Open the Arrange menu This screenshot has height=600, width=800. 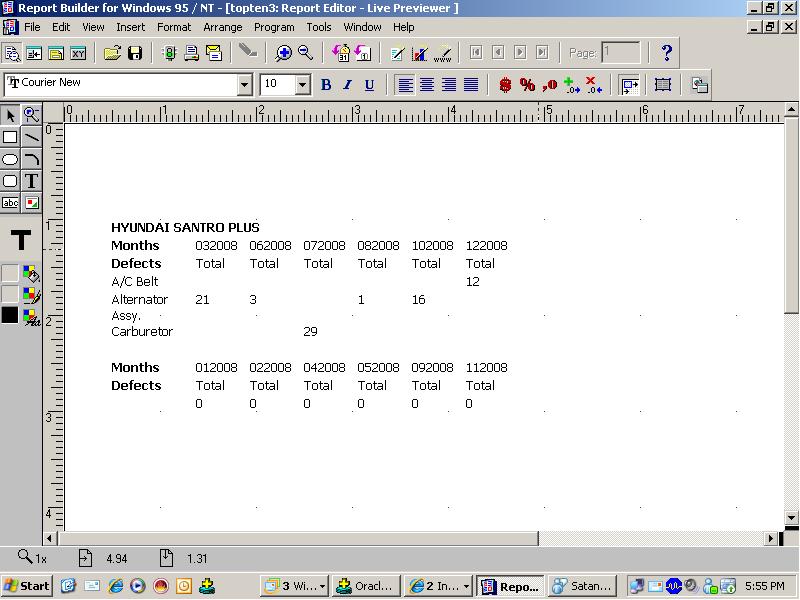(x=222, y=27)
